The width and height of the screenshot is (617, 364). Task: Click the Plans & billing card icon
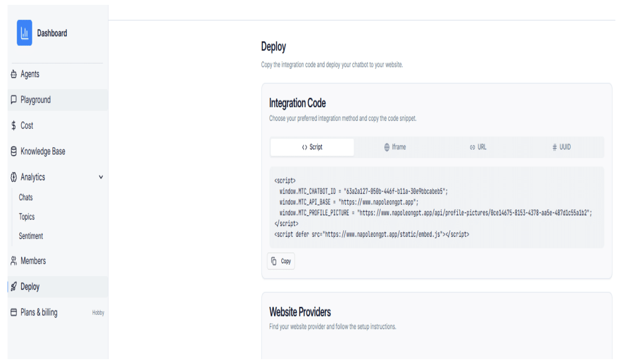click(13, 313)
